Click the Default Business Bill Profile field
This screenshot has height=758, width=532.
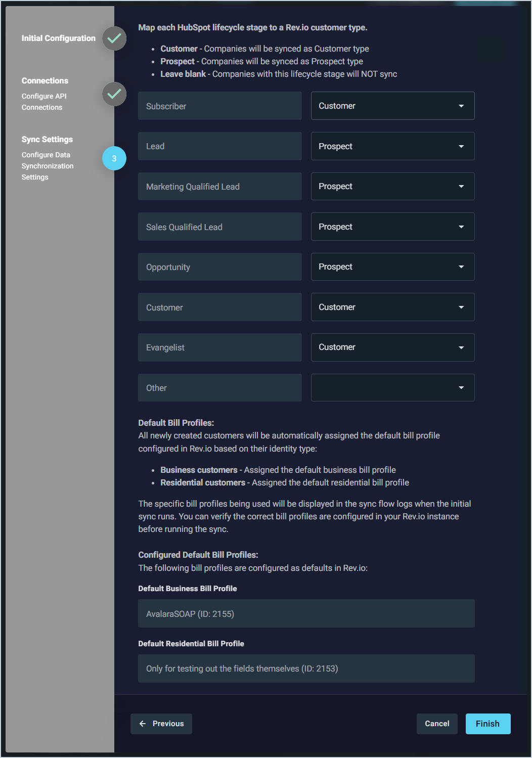(306, 613)
